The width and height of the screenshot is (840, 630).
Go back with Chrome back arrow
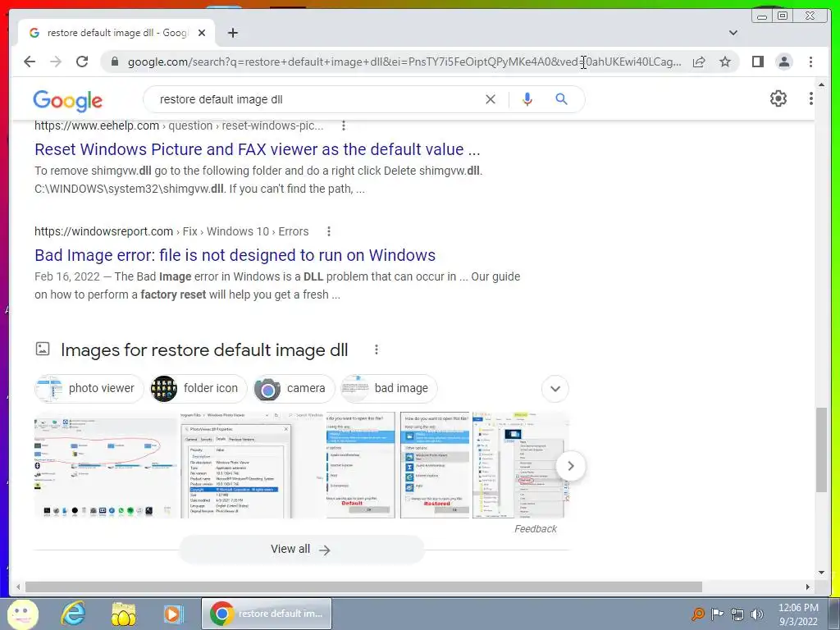[x=30, y=62]
